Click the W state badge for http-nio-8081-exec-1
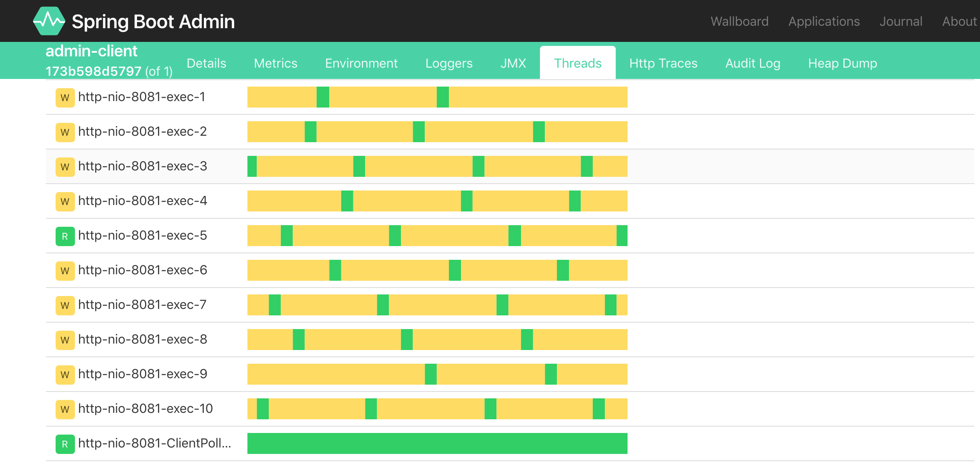Image resolution: width=980 pixels, height=464 pixels. tap(65, 97)
